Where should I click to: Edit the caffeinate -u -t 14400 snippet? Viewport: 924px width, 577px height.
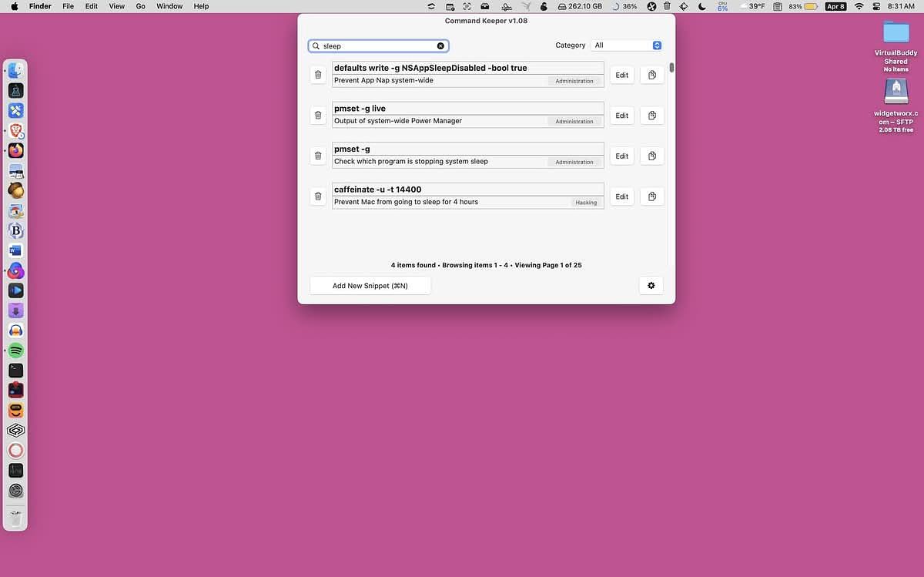click(622, 196)
